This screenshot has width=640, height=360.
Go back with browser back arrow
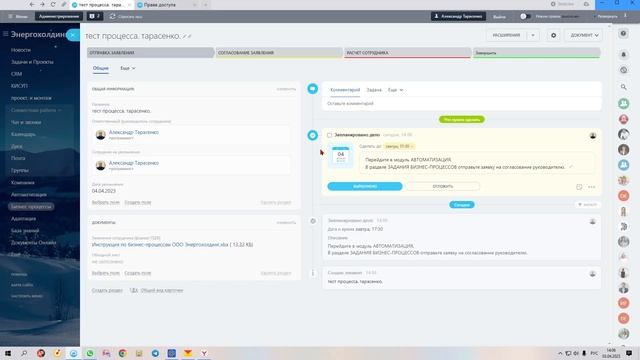pyautogui.click(x=32, y=4)
